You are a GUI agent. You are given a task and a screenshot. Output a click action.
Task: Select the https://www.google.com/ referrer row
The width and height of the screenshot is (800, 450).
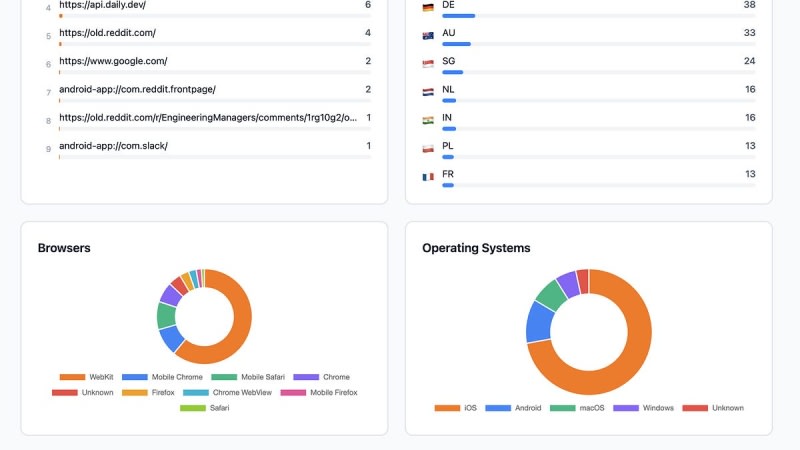pos(113,61)
